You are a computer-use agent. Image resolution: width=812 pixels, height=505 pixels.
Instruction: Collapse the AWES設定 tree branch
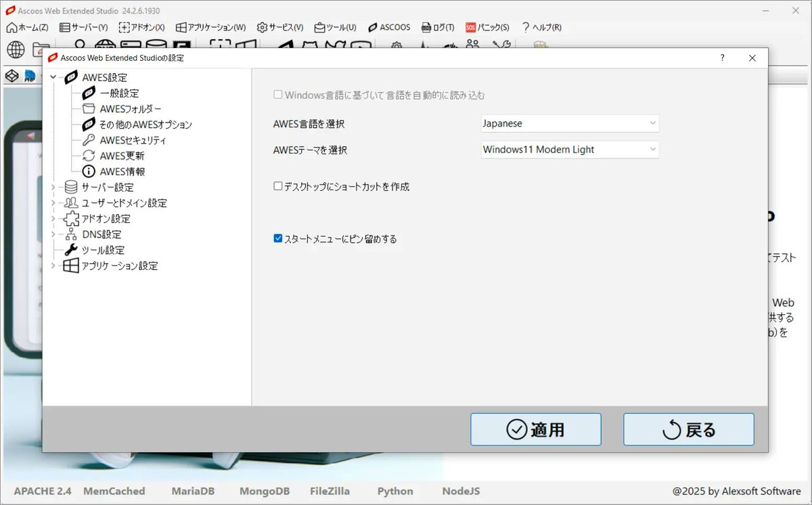tap(53, 77)
